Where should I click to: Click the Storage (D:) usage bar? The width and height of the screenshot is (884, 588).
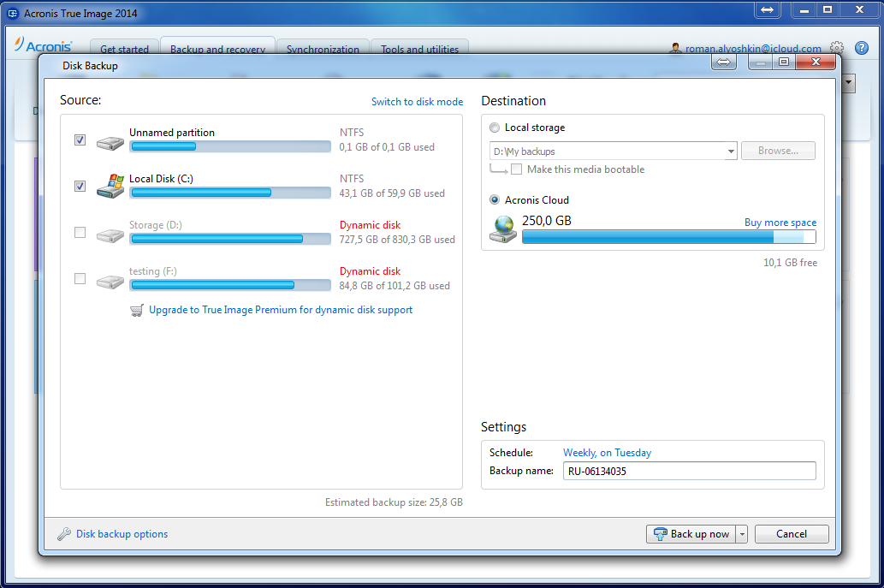230,239
